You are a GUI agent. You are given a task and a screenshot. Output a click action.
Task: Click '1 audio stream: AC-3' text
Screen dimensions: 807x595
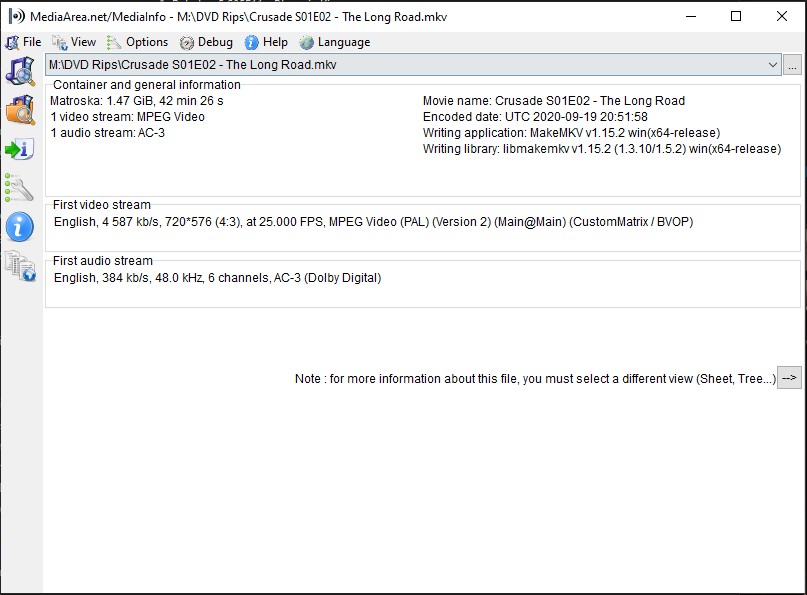108,133
